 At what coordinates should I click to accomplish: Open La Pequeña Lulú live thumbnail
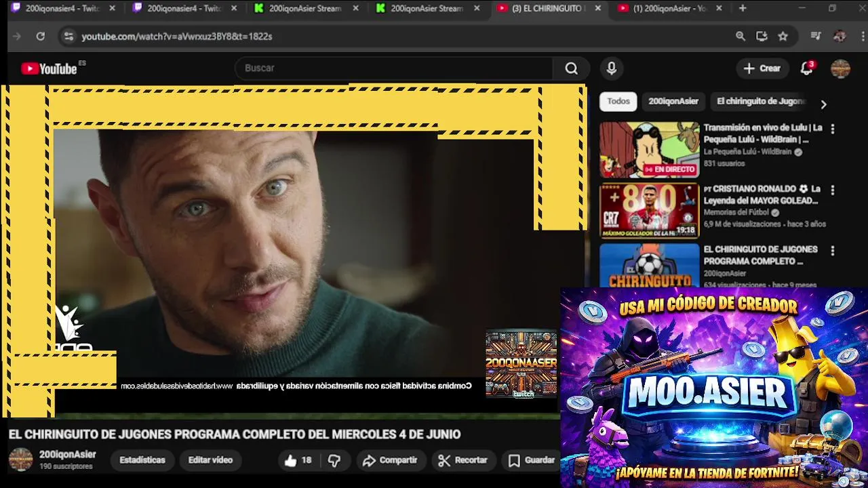pyautogui.click(x=649, y=150)
